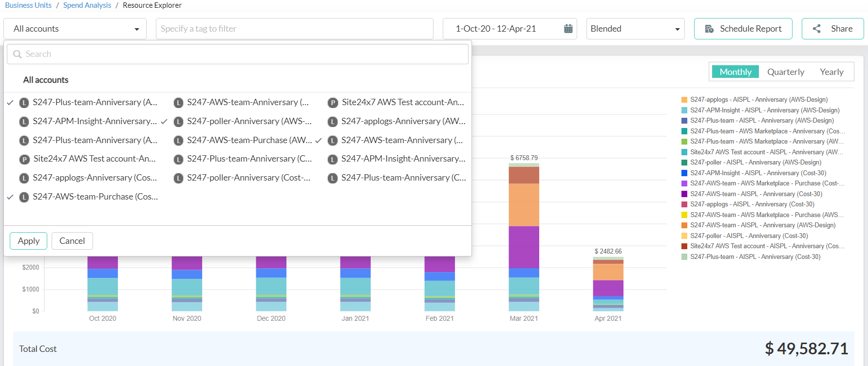Focus the Specify a tag to filter field
Viewport: 868px width, 366px height.
pyautogui.click(x=294, y=29)
